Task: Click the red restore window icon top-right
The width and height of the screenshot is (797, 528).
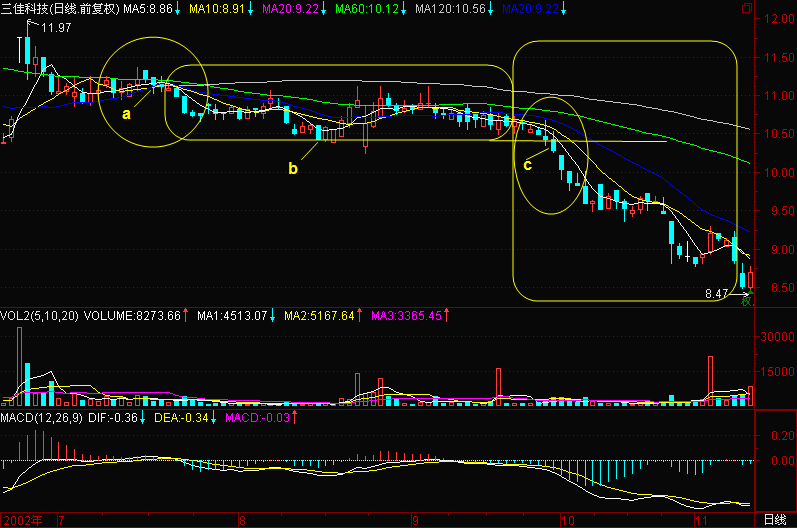Action: point(747,8)
